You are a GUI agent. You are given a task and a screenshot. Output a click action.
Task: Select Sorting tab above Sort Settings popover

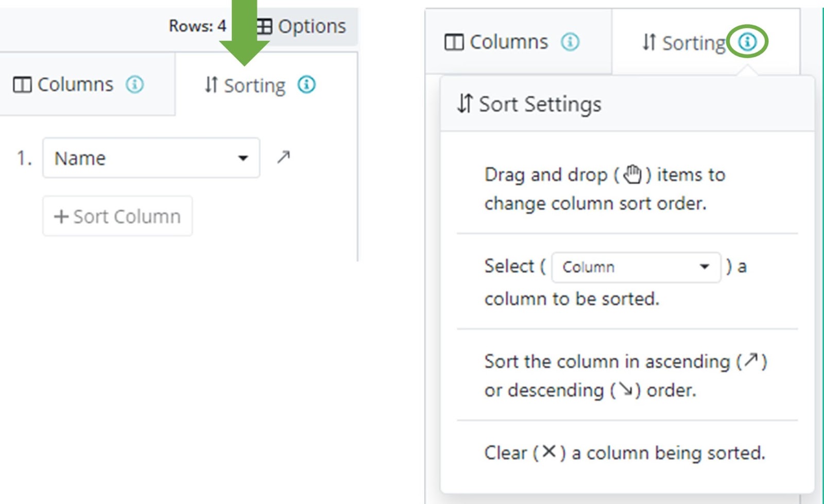click(684, 43)
